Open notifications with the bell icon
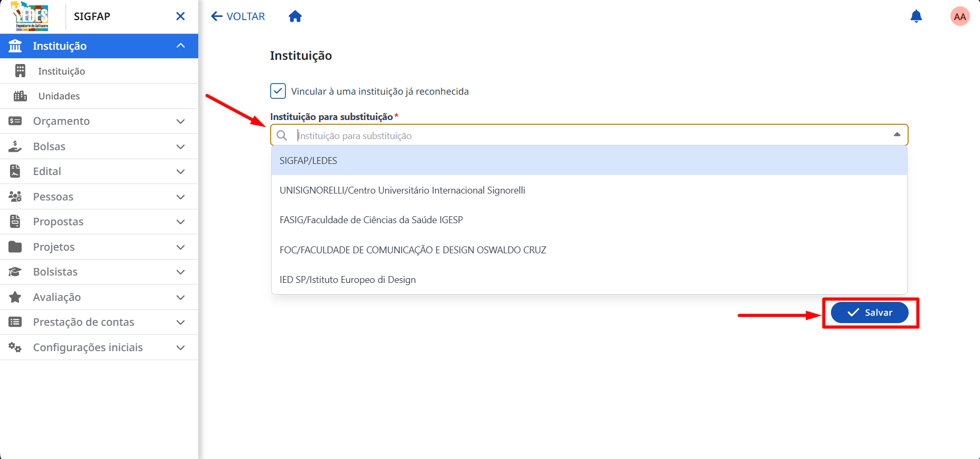 [916, 16]
